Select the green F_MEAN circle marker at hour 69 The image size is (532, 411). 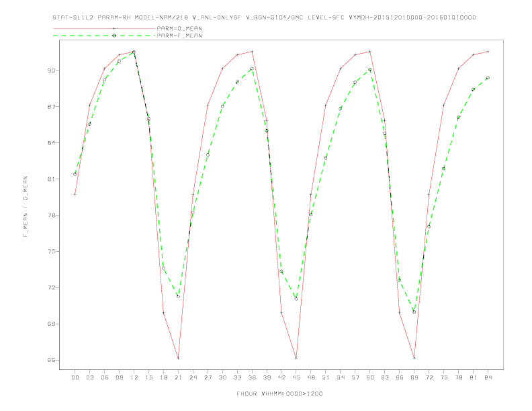pos(414,312)
